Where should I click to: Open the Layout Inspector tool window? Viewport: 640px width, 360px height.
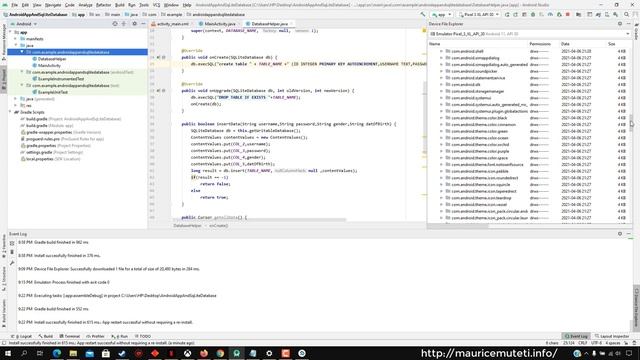(612, 336)
